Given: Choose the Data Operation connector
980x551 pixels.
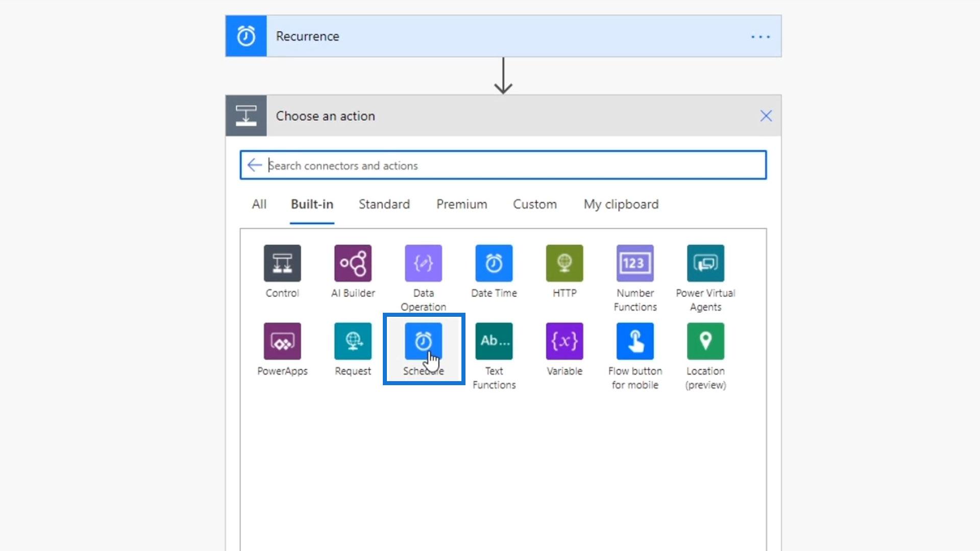Looking at the screenshot, I should click(x=423, y=263).
